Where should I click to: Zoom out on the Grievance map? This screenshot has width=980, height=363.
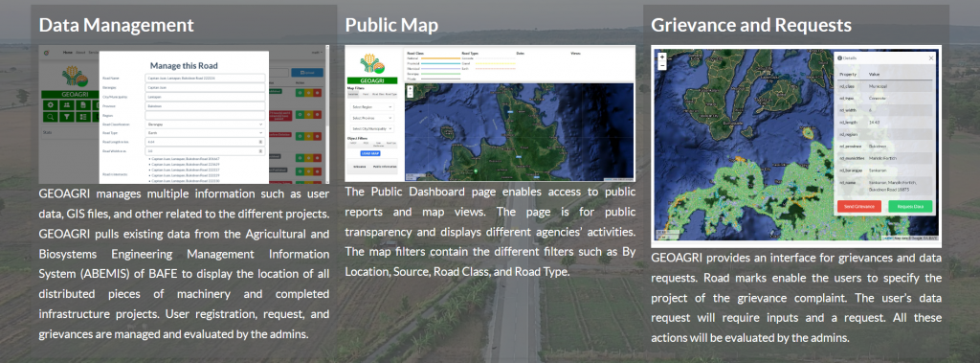click(662, 65)
